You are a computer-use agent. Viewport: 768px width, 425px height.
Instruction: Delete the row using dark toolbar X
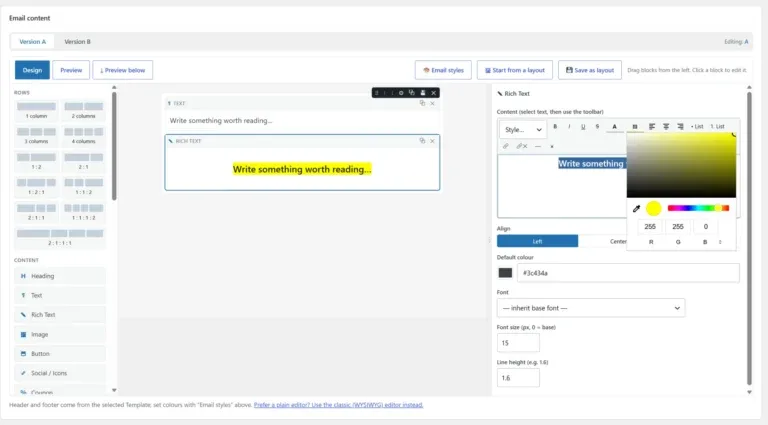click(x=433, y=93)
